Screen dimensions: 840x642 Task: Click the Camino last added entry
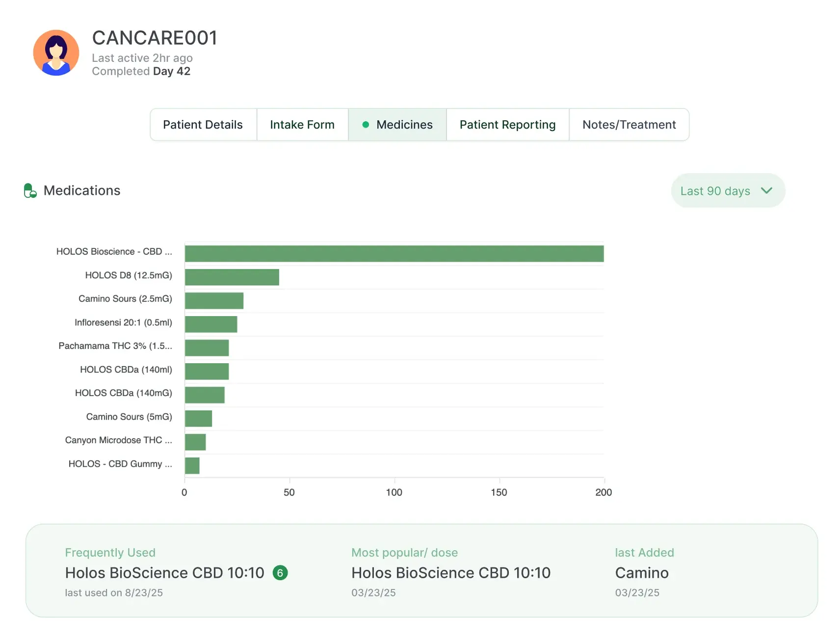click(642, 573)
